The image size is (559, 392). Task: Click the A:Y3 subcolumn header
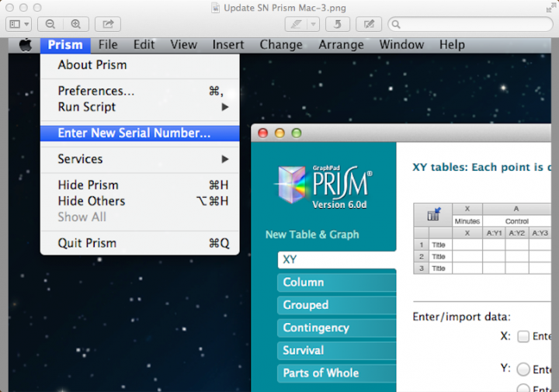[x=540, y=233]
